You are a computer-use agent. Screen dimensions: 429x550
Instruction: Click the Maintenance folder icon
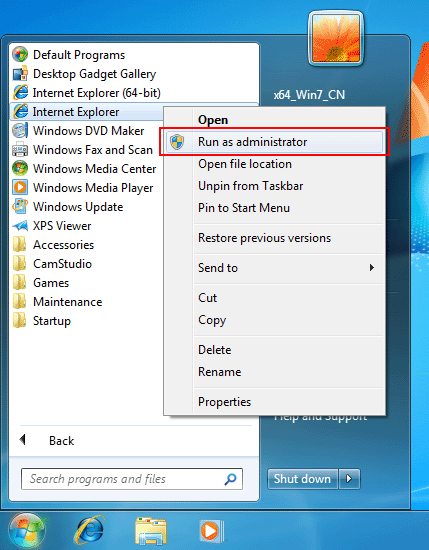[x=19, y=302]
